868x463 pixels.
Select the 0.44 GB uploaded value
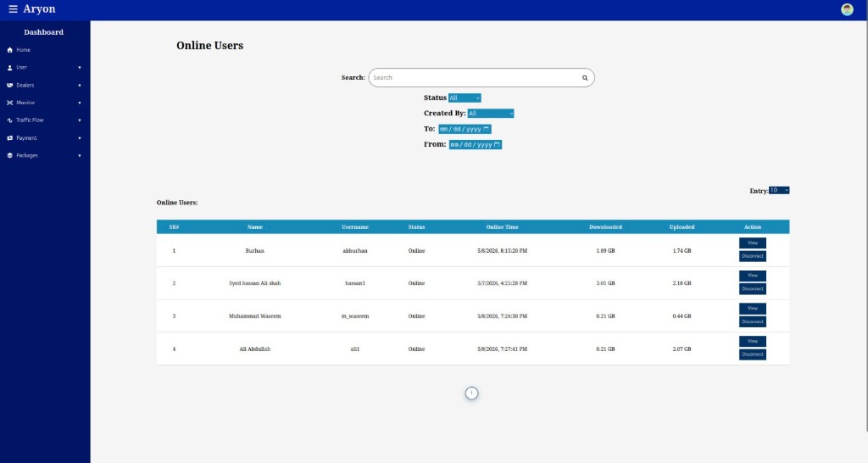pyautogui.click(x=682, y=316)
